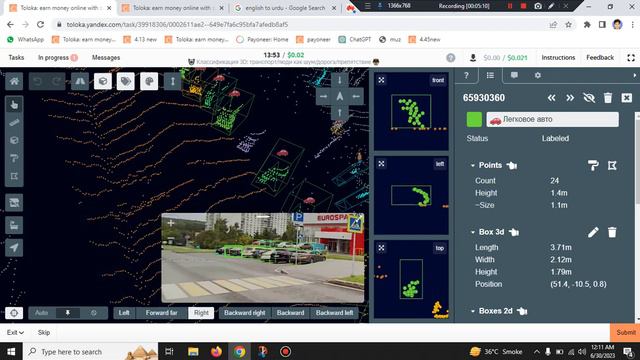Switch to Backward left camera
The height and width of the screenshot is (360, 640).
pyautogui.click(x=334, y=313)
